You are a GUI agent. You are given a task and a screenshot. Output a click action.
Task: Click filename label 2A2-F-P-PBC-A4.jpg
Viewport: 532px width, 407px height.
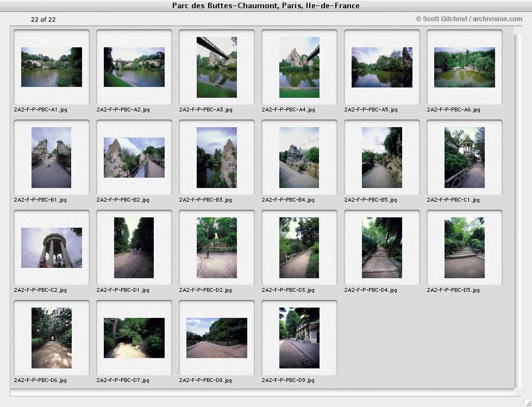pos(288,110)
